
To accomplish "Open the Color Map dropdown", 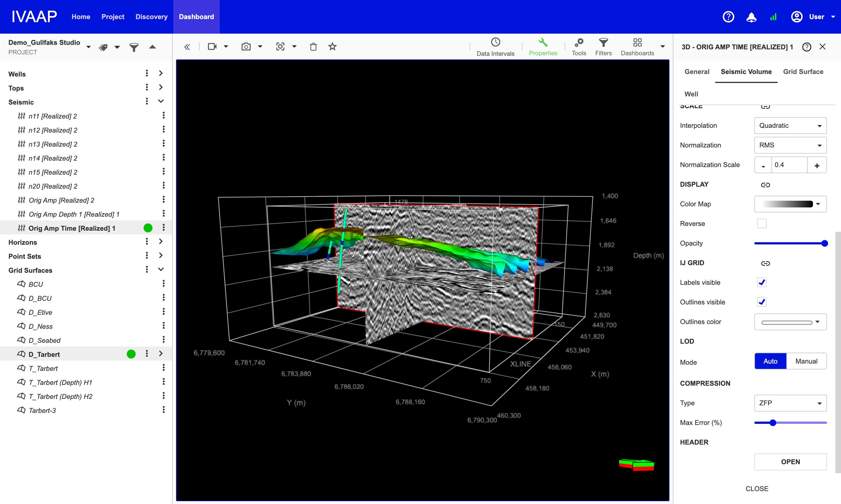I will (x=790, y=204).
